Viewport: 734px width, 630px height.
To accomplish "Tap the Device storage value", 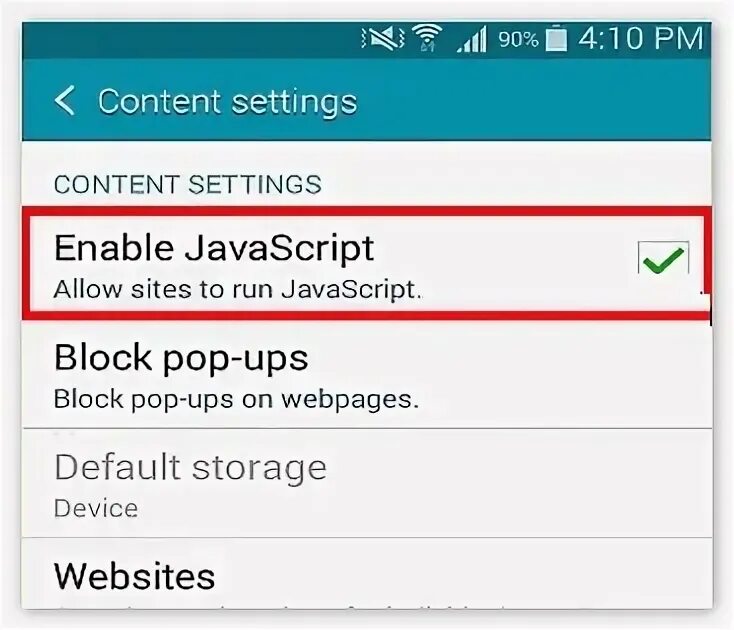I will tap(96, 508).
